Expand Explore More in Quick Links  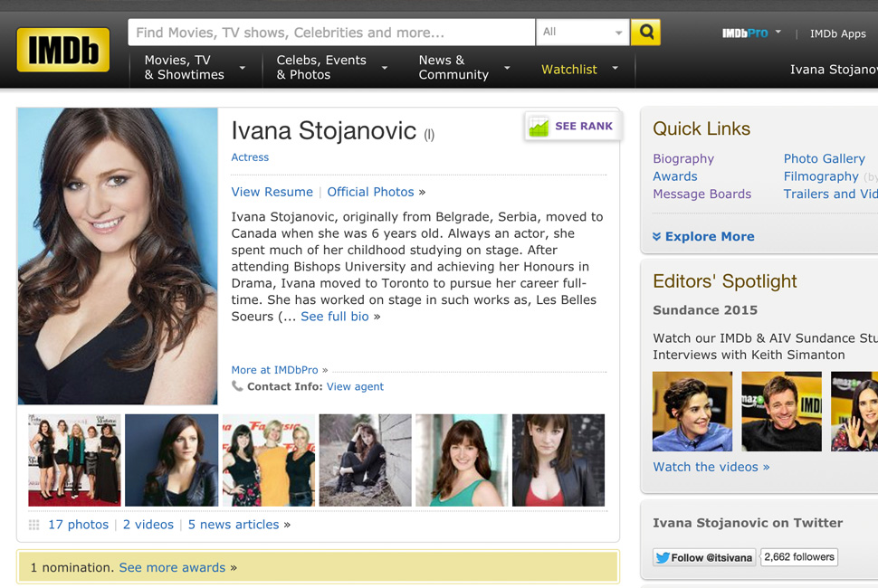[x=703, y=237]
